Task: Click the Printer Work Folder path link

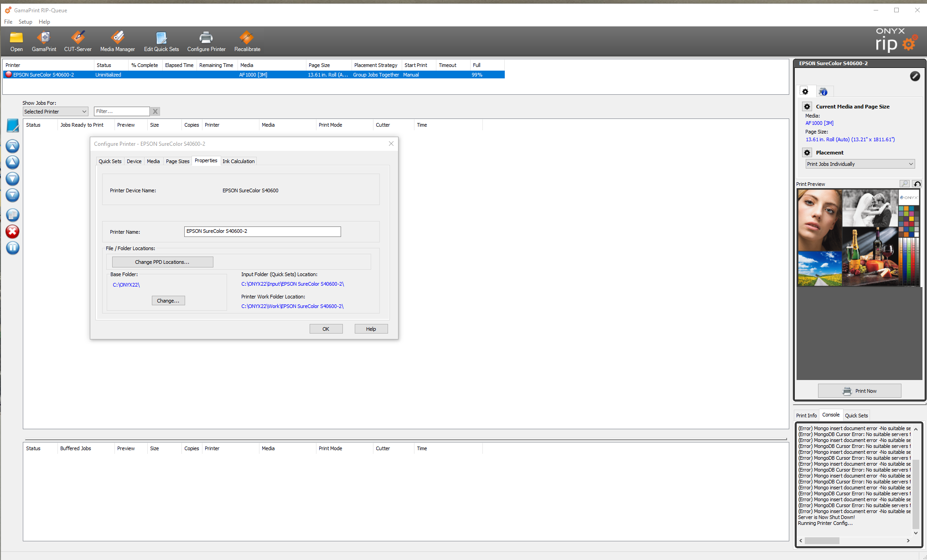Action: click(292, 306)
